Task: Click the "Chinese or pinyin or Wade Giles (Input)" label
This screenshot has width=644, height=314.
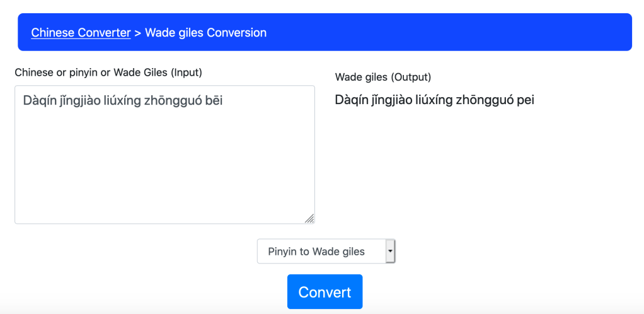Action: click(108, 73)
